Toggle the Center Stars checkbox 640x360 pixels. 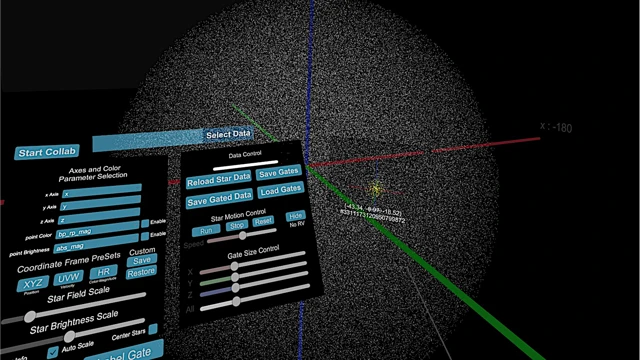click(x=153, y=329)
